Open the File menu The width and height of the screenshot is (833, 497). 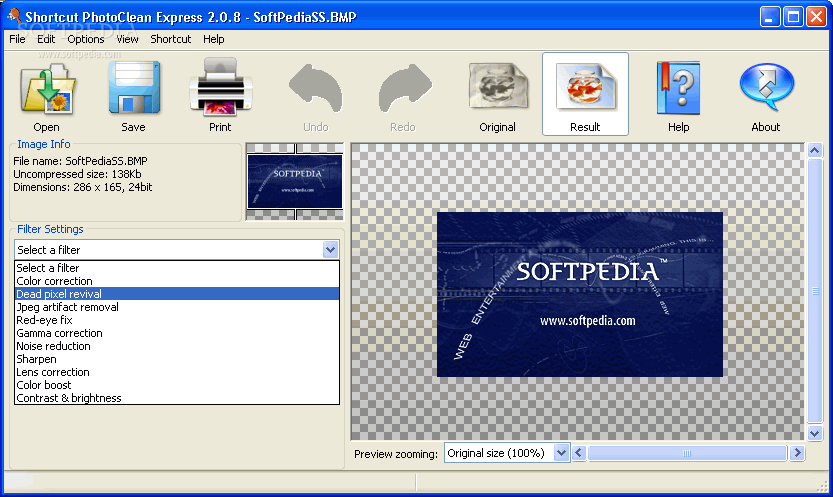click(17, 39)
